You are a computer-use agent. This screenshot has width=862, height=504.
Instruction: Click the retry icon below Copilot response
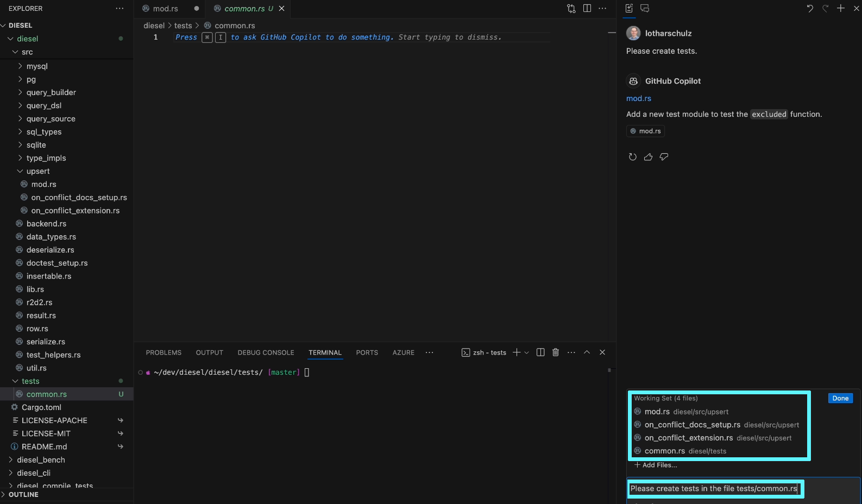tap(632, 157)
